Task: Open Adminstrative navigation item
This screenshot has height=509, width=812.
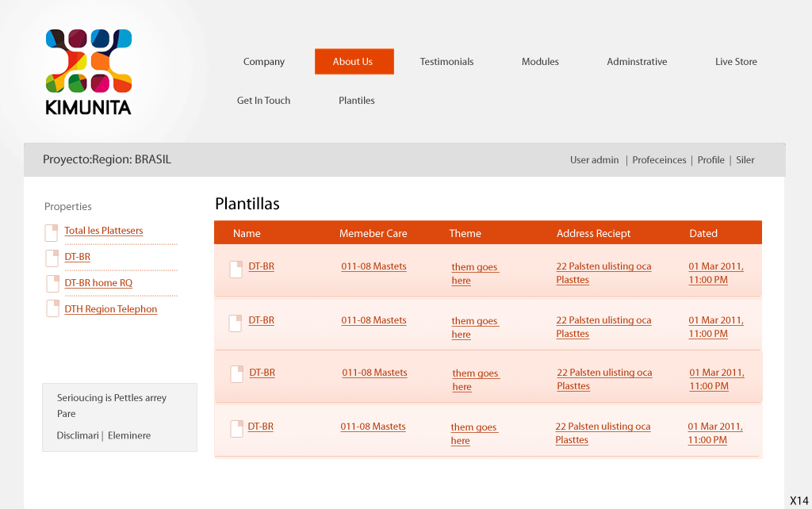Action: click(x=637, y=62)
